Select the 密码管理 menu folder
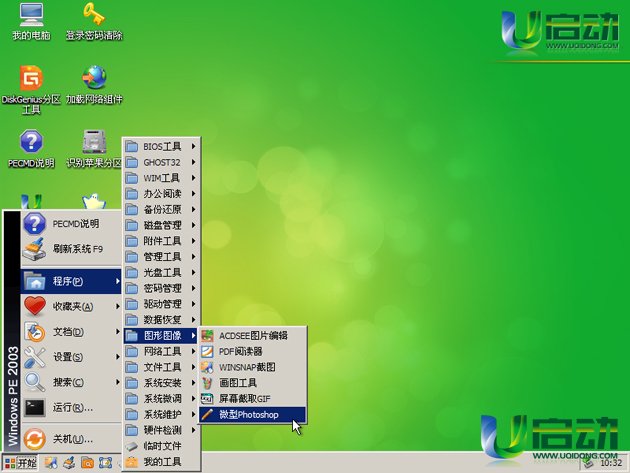The height and width of the screenshot is (473, 630). pos(162,288)
